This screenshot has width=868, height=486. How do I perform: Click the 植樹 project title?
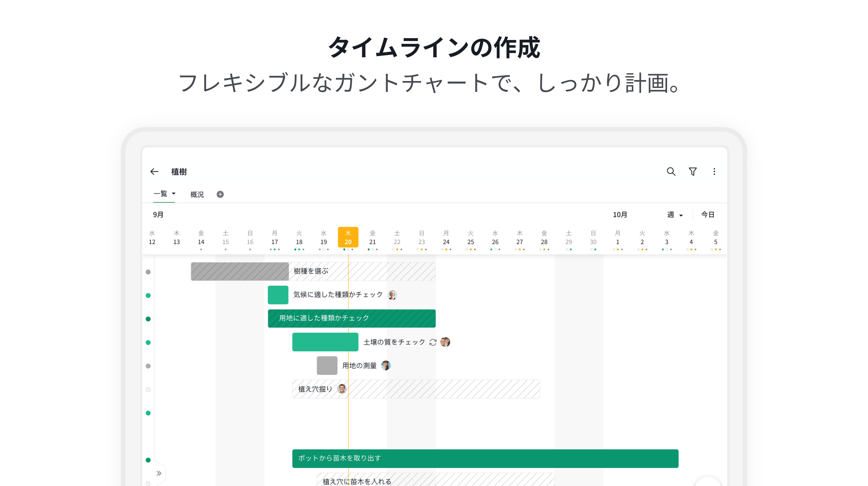pyautogui.click(x=179, y=172)
